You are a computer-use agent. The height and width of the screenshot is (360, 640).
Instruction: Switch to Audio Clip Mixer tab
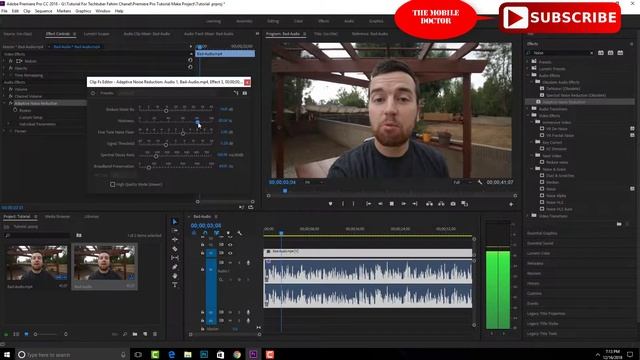147,34
